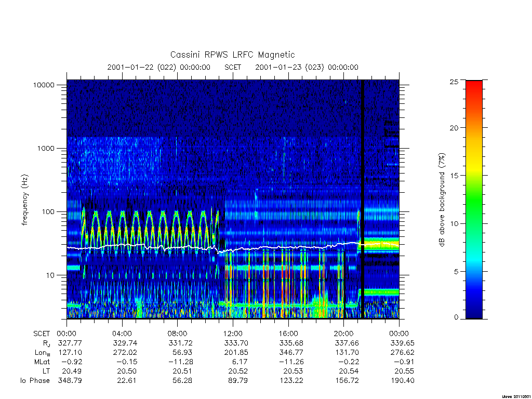Image resolution: width=532 pixels, height=399 pixels.
Task: Select R_J value 333.70
Action: point(236,343)
